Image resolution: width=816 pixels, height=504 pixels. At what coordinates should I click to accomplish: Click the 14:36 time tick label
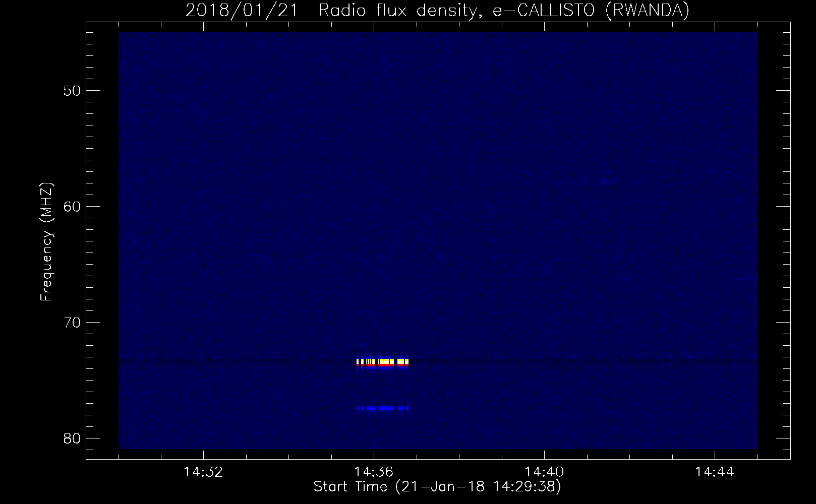pos(374,472)
